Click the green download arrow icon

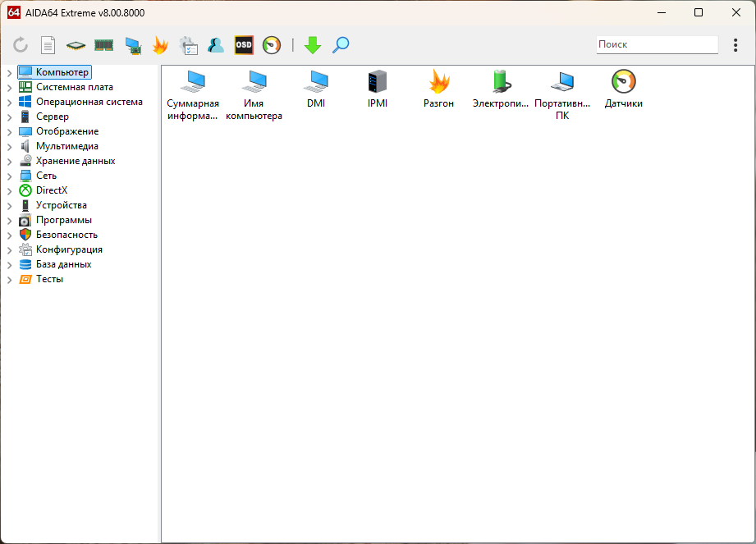coord(313,45)
